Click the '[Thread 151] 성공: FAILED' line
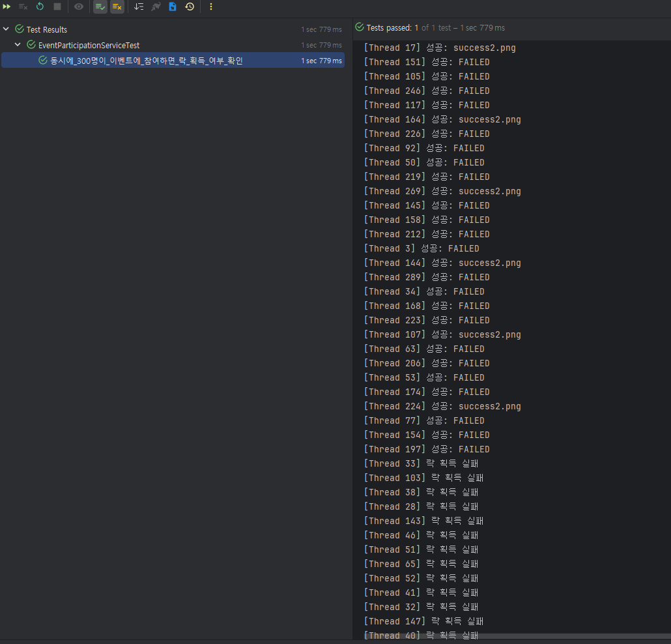The image size is (671, 644). [427, 62]
